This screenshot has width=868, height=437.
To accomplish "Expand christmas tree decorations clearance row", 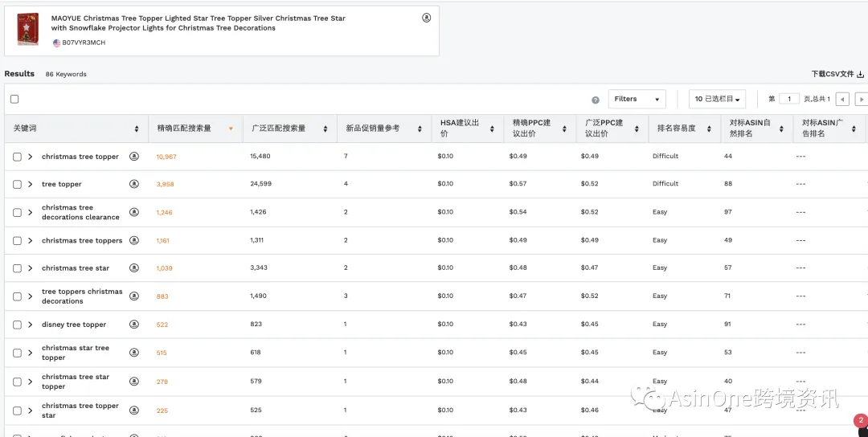I will tap(31, 212).
